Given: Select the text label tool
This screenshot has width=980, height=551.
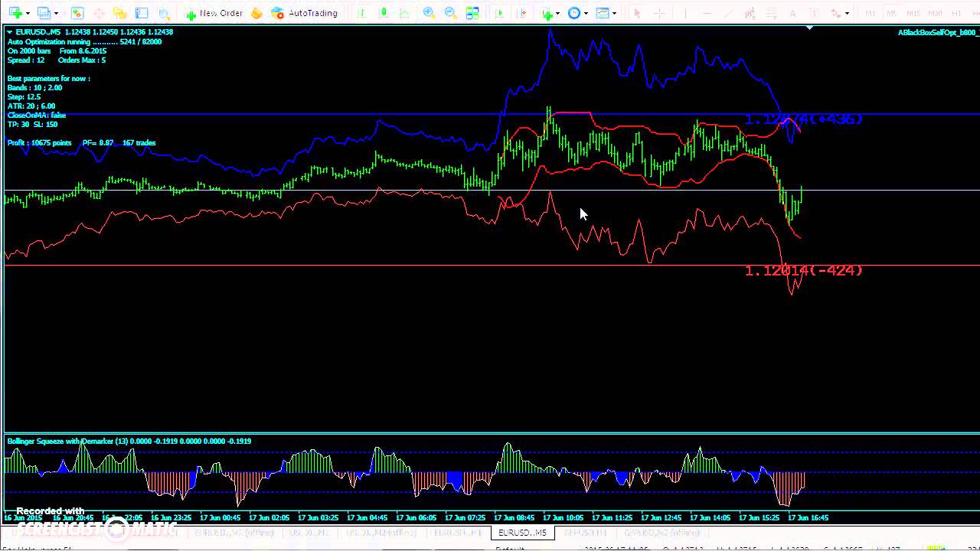Looking at the screenshot, I should click(814, 13).
